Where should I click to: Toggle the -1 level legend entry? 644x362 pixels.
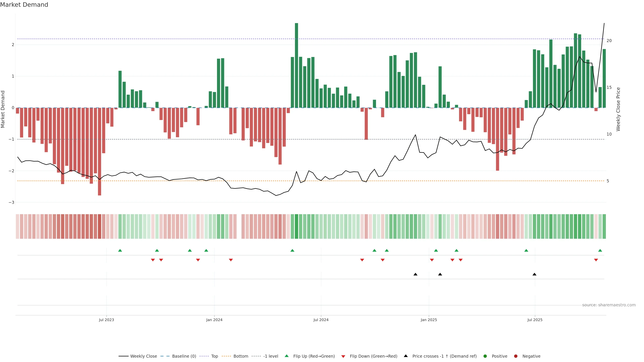click(271, 356)
